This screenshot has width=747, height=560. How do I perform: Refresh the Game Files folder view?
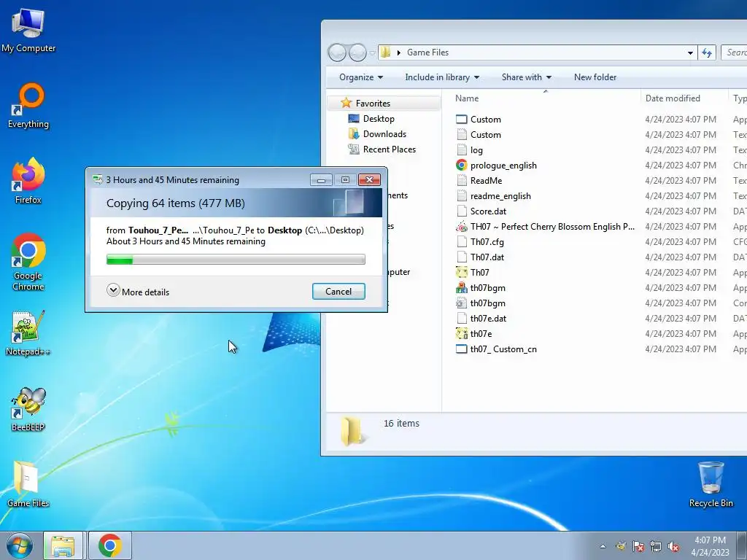[x=707, y=52]
